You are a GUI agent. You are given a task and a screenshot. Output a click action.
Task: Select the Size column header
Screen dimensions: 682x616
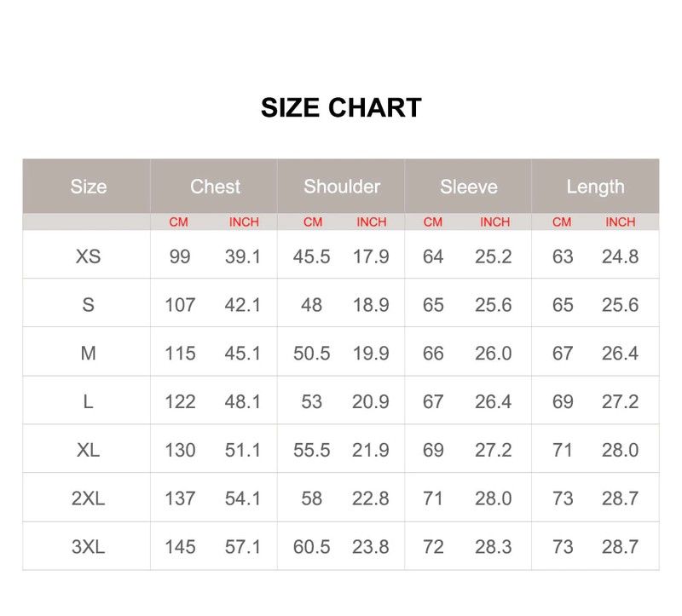(x=89, y=187)
